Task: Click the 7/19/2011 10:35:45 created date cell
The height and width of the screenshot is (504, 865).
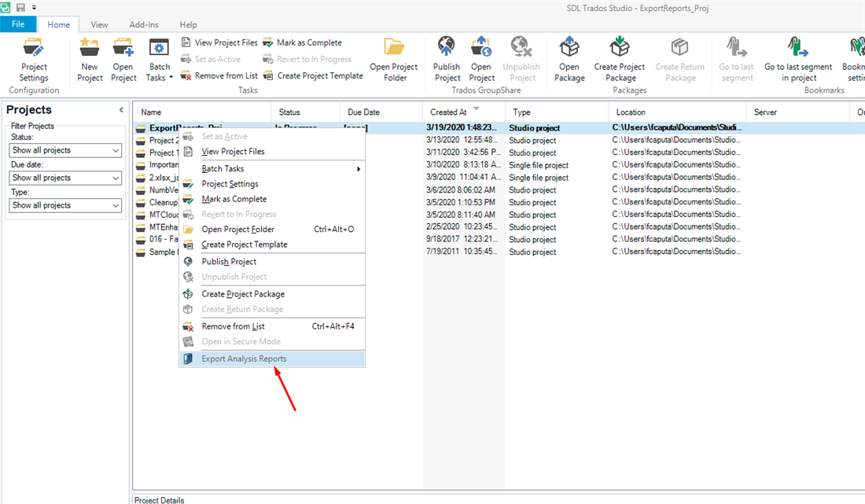Action: [x=463, y=252]
